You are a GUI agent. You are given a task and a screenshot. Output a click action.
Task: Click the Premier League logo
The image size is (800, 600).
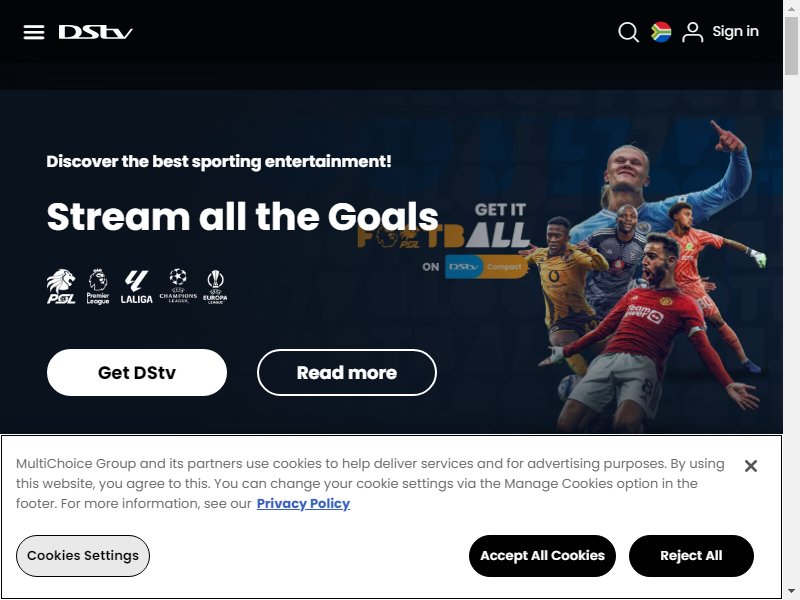tap(98, 287)
